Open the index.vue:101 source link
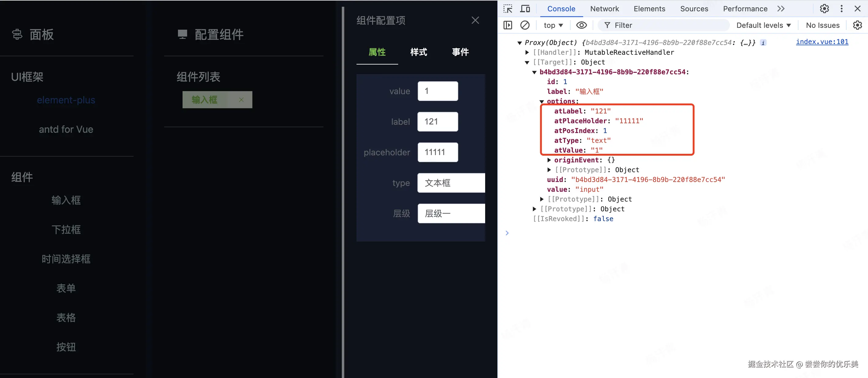The height and width of the screenshot is (378, 868). tap(822, 42)
